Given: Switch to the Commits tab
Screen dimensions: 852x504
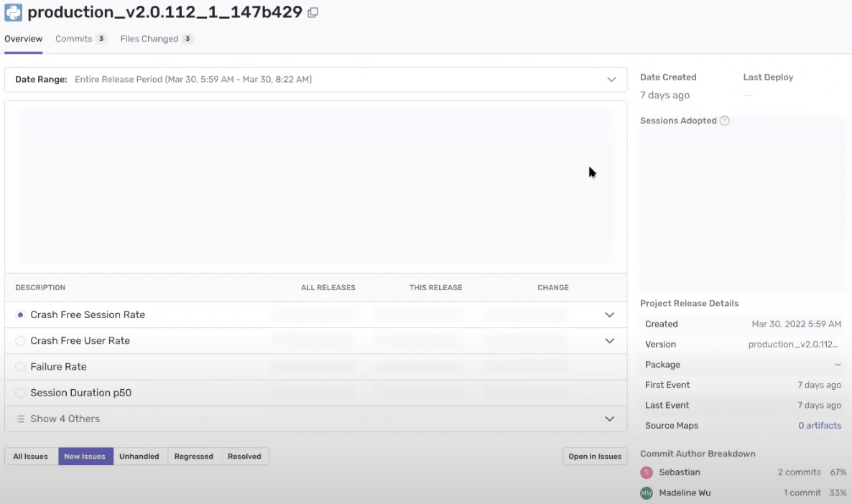Looking at the screenshot, I should (x=80, y=39).
